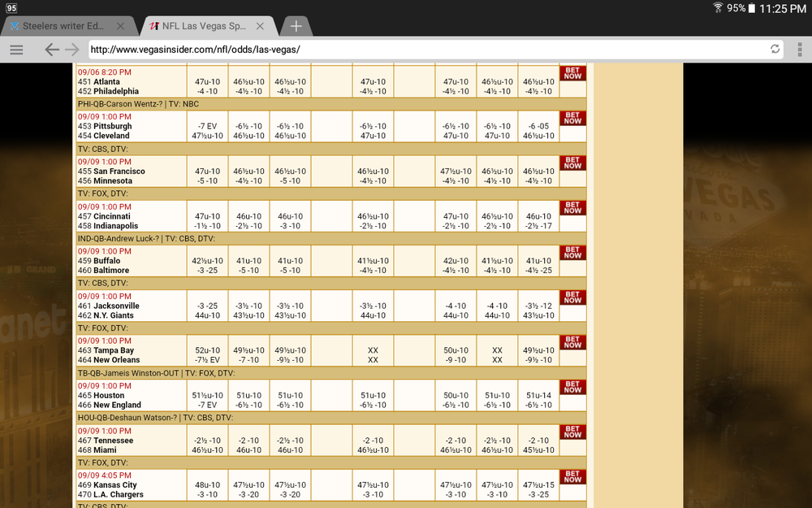Open the Minnesota team link

click(x=113, y=181)
